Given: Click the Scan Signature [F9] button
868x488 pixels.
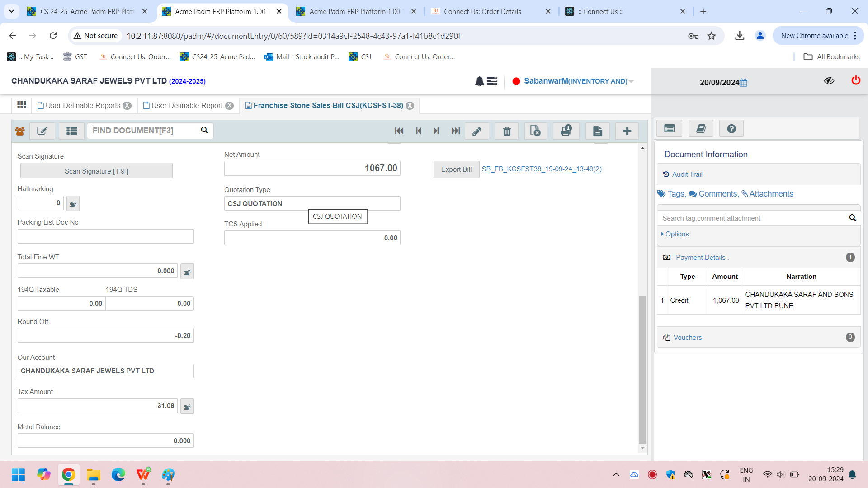Looking at the screenshot, I should (96, 171).
